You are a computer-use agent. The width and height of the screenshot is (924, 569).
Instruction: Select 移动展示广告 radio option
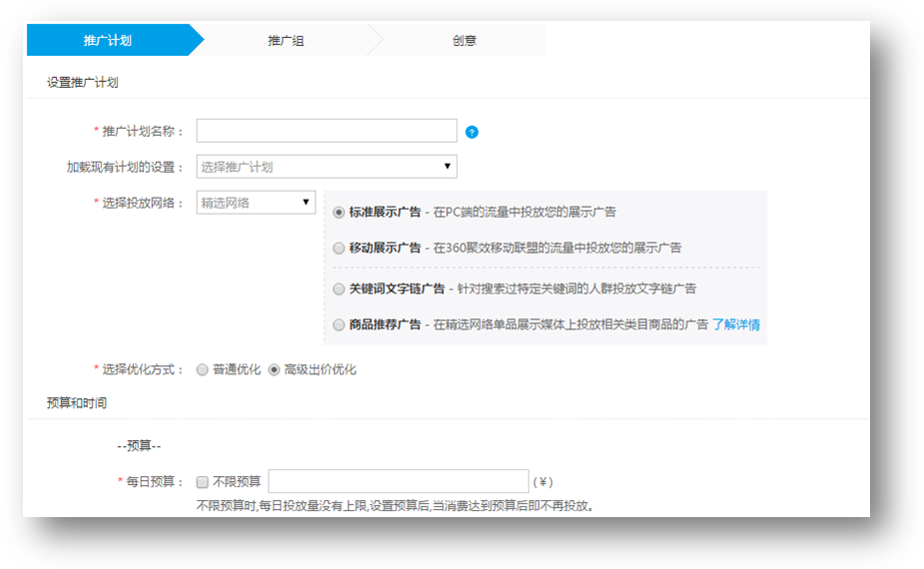coord(339,248)
